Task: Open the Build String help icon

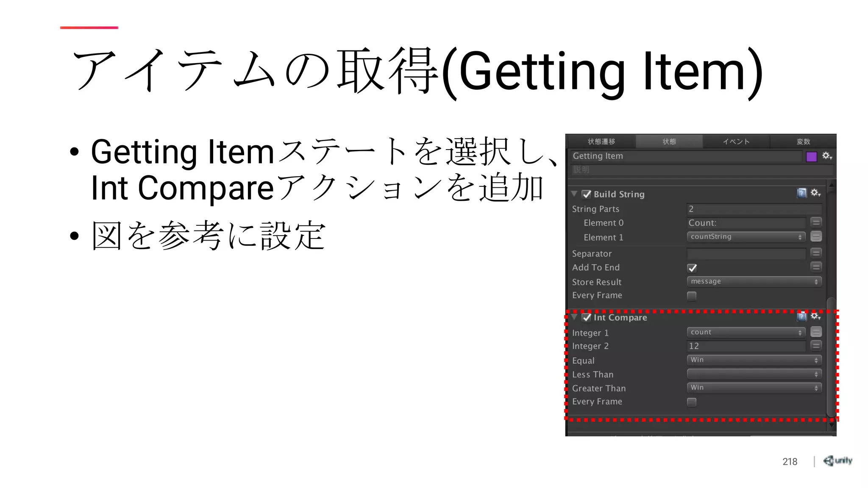Action: pos(801,194)
